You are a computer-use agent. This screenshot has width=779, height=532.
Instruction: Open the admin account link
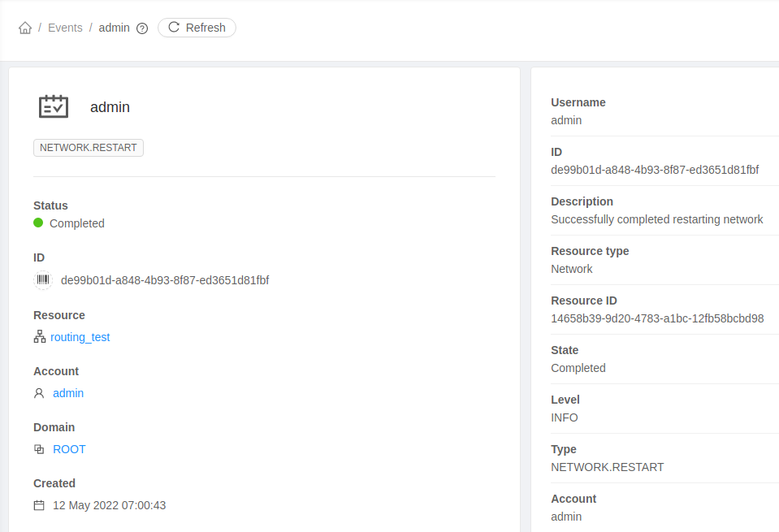tap(68, 393)
